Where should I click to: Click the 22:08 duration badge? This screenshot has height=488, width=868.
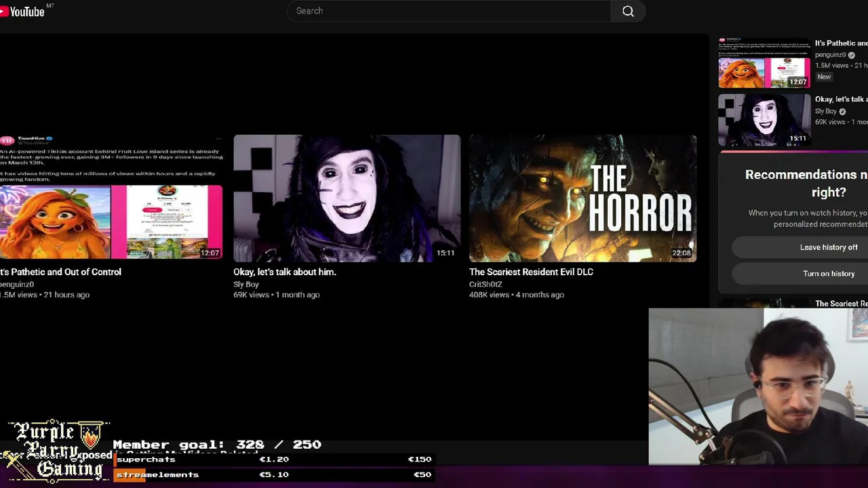click(682, 253)
